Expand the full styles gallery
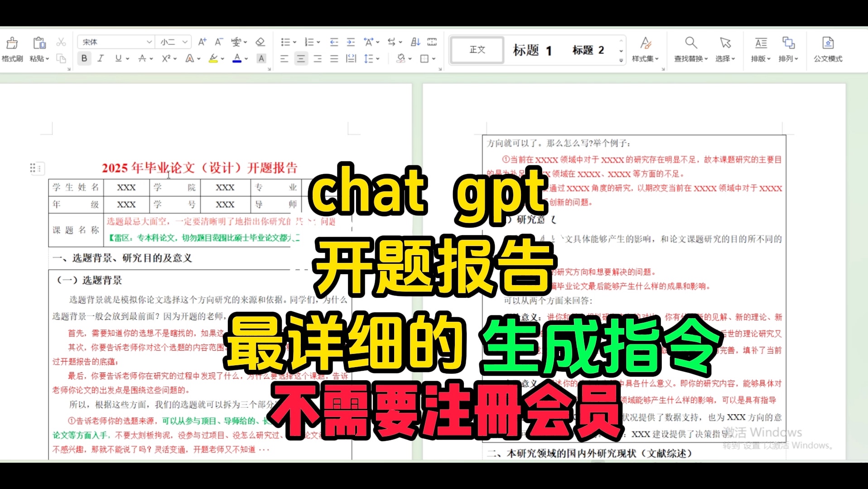 click(x=621, y=60)
